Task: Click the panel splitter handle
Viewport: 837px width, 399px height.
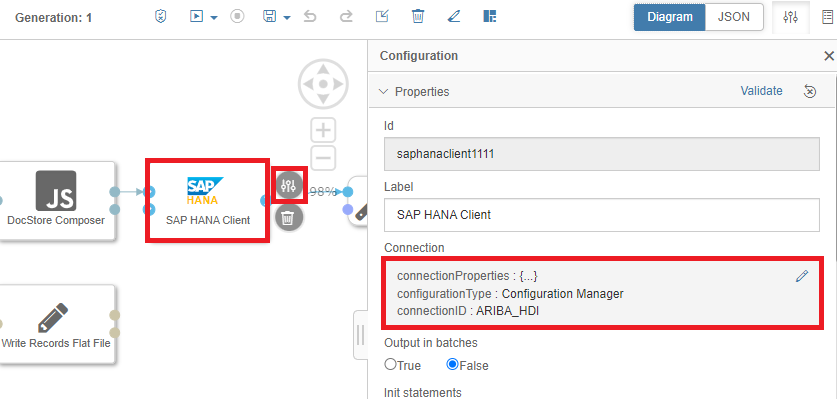Action: coord(360,334)
